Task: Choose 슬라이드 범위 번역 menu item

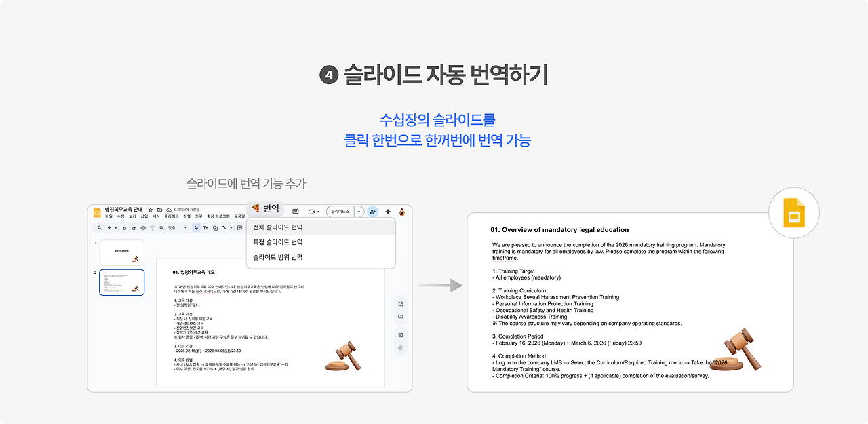Action: 321,257
